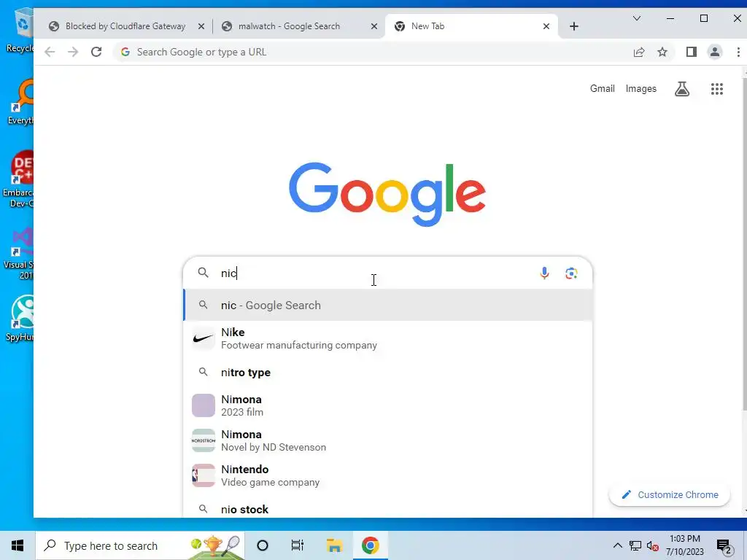Click the taskbar Type here to search box

[141, 545]
